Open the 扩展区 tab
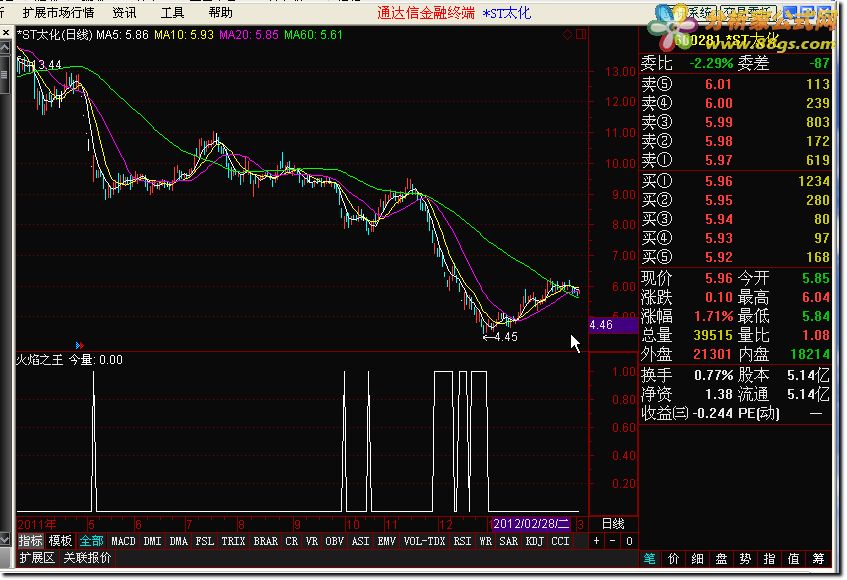 tap(37, 557)
